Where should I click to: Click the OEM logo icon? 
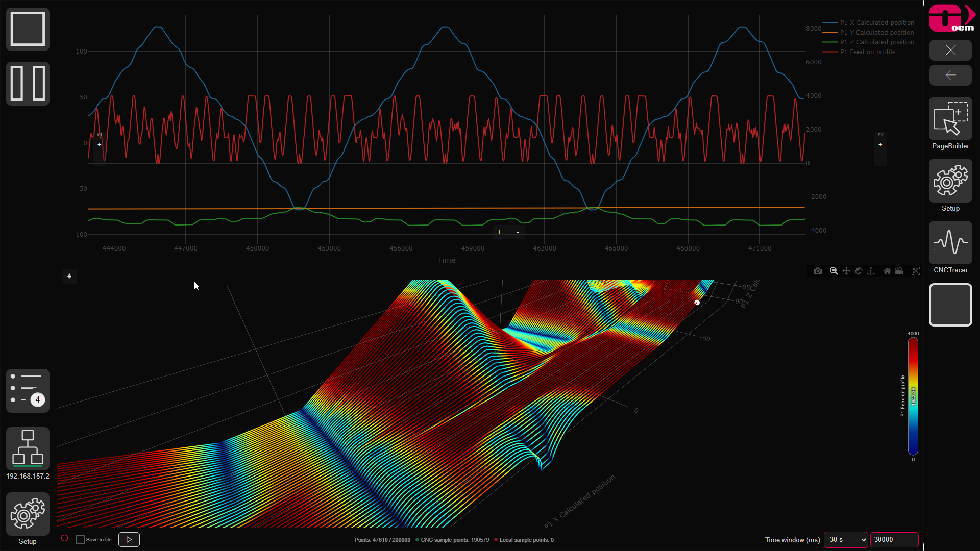(x=951, y=18)
